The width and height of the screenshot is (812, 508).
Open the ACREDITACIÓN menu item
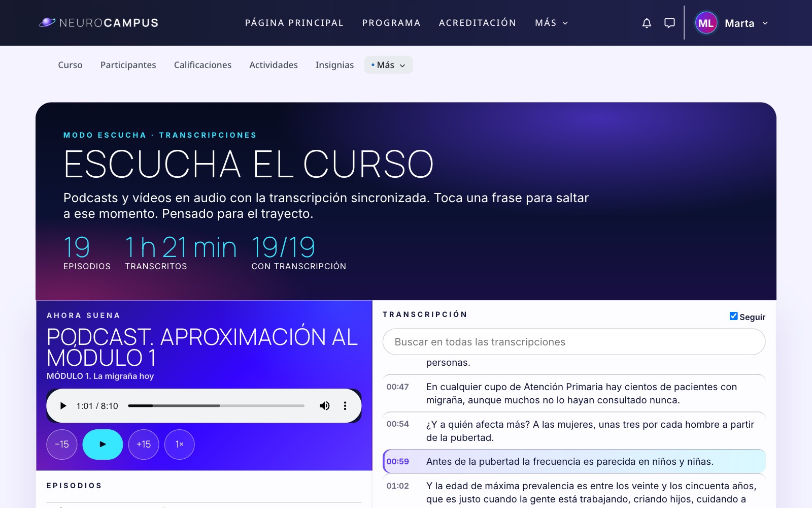click(478, 23)
